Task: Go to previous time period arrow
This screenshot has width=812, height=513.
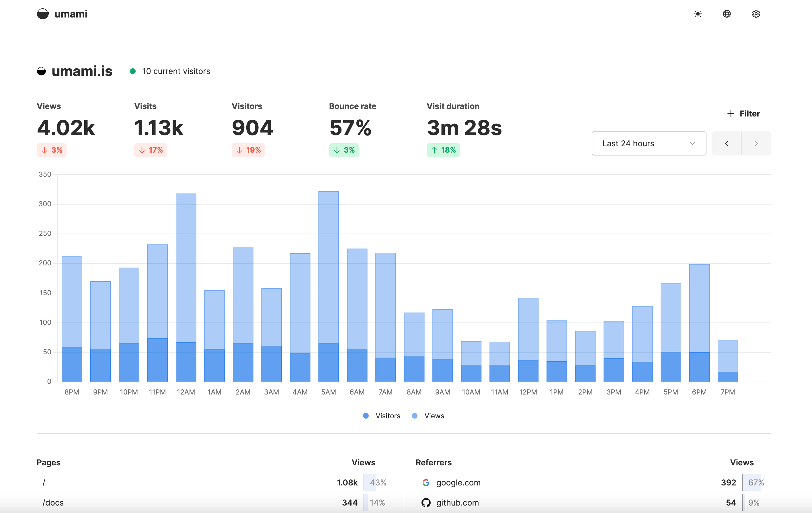Action: tap(727, 143)
